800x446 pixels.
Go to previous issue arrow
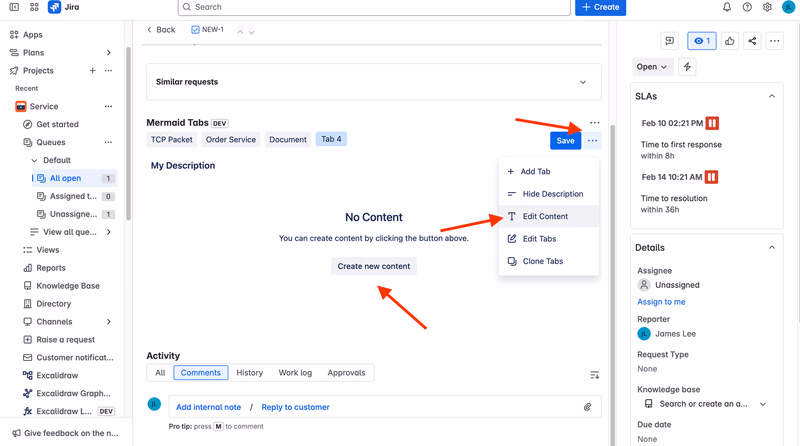click(240, 31)
